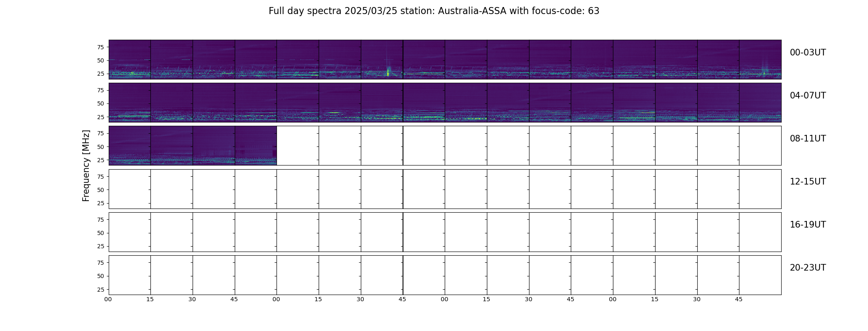Click the 50 MHz tick in 00-03UT row
Image resolution: width=868 pixels, height=331 pixels.
click(x=100, y=60)
